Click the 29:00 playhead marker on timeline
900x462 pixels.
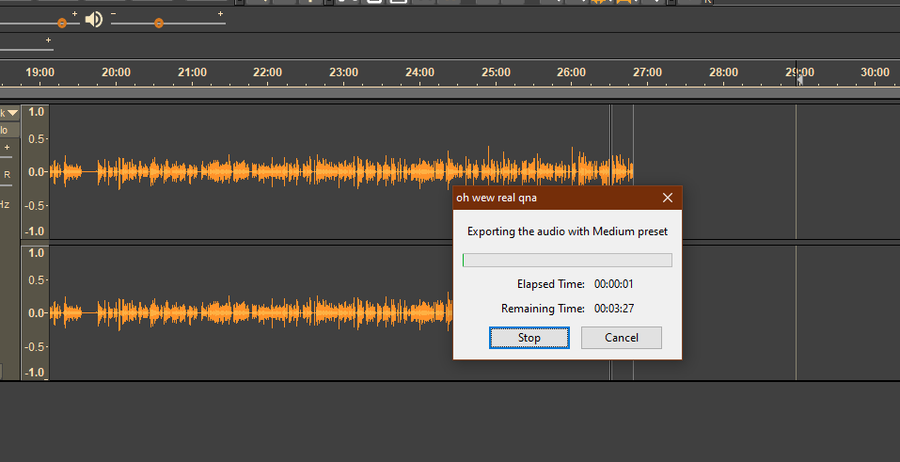[x=800, y=80]
